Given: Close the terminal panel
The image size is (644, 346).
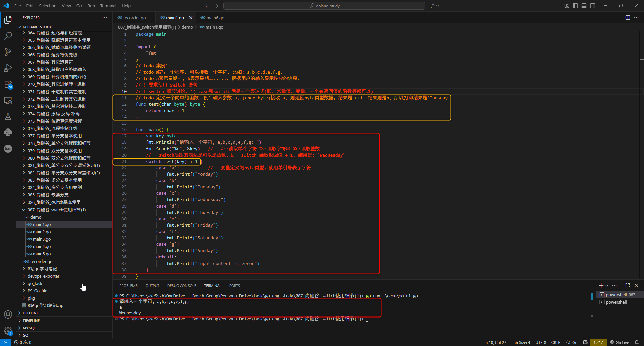Looking at the screenshot, I should point(636,286).
